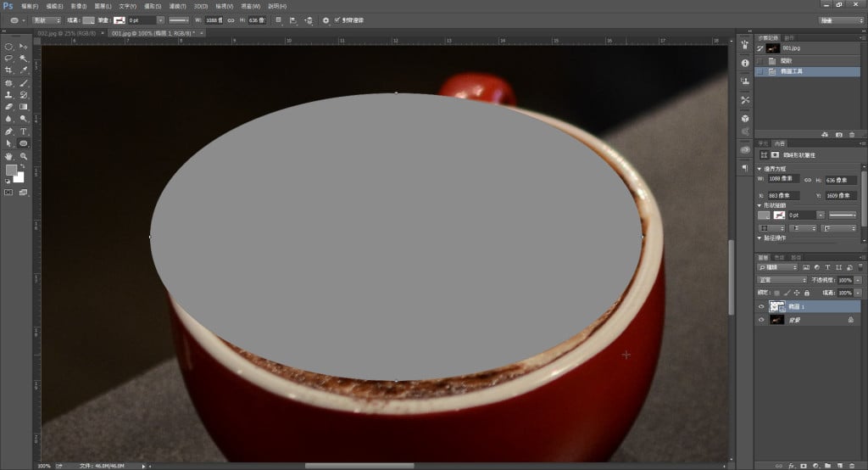Select the Type tool in the toolbox
The width and height of the screenshot is (868, 470).
(24, 131)
